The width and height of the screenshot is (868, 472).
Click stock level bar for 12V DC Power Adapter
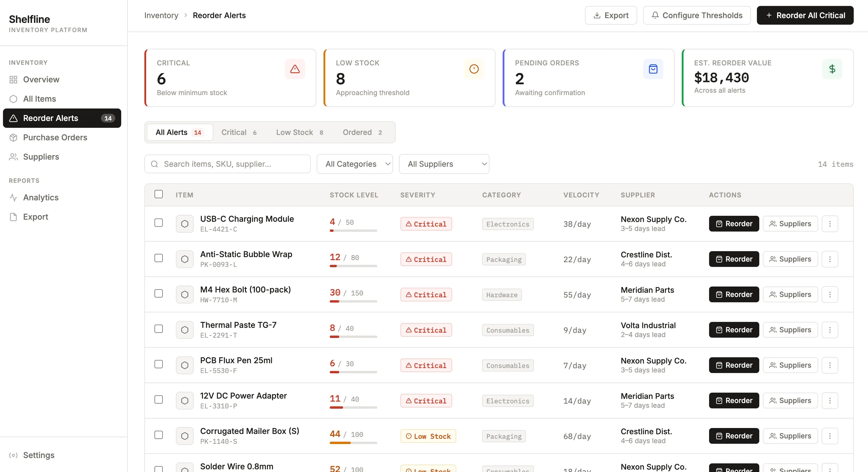click(x=353, y=408)
